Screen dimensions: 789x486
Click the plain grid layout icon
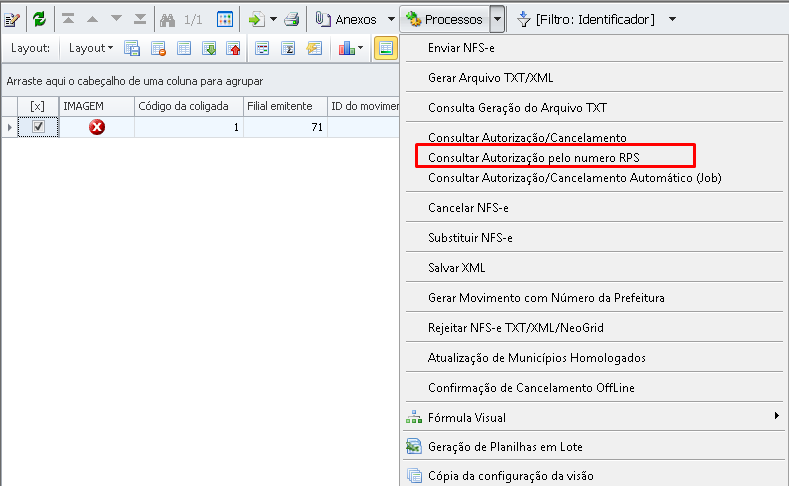click(184, 48)
